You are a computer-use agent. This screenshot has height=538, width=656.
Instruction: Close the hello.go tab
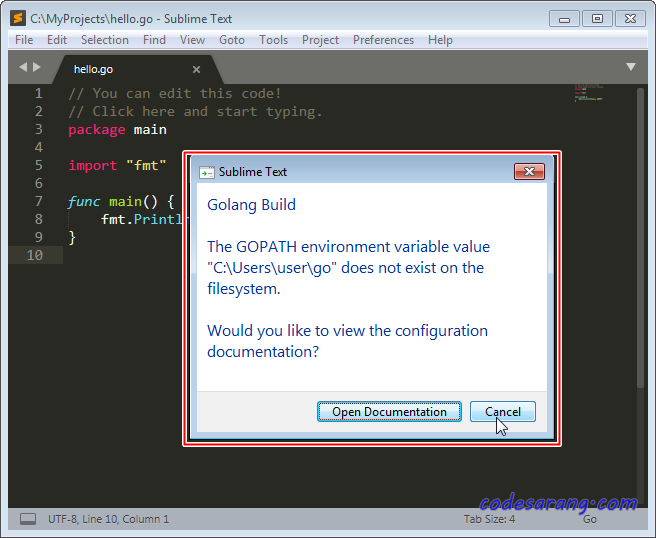[x=196, y=69]
